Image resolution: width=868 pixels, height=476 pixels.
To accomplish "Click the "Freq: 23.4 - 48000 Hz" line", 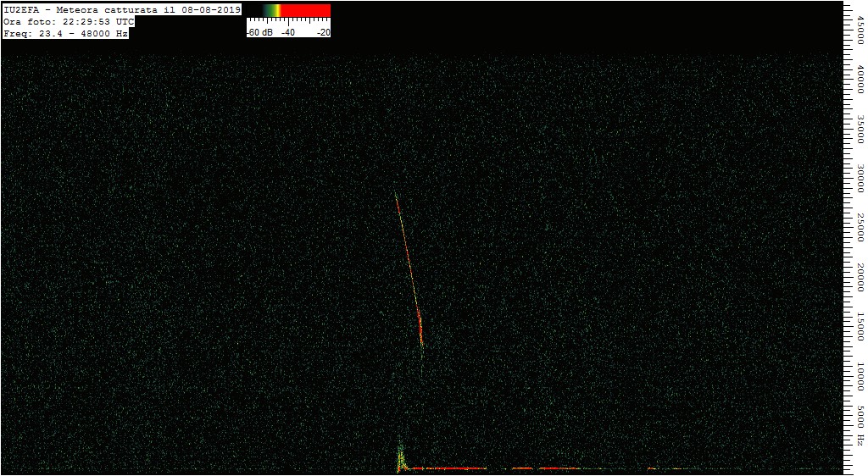I will pos(66,33).
